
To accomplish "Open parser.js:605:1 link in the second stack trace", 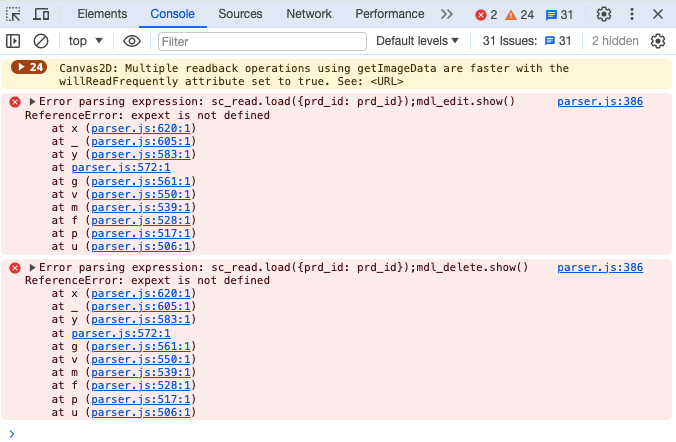I will click(141, 307).
